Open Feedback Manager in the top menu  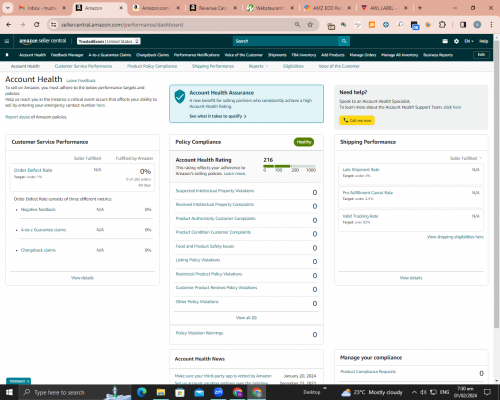click(67, 55)
